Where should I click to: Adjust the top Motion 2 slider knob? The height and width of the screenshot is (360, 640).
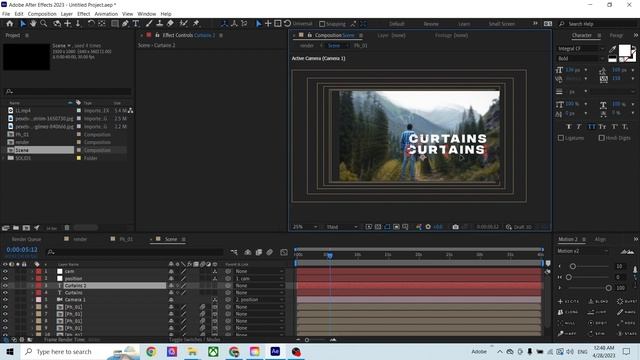tap(573, 267)
